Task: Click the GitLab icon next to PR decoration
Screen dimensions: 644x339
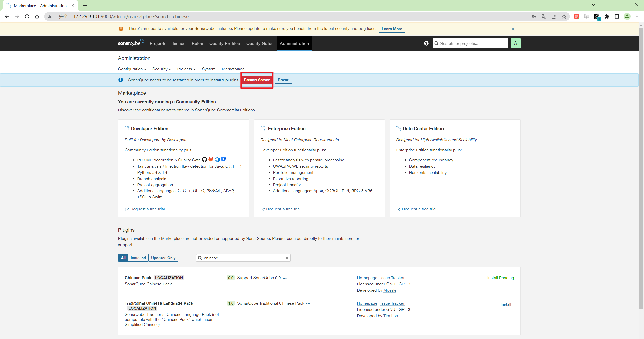Action: pyautogui.click(x=211, y=160)
